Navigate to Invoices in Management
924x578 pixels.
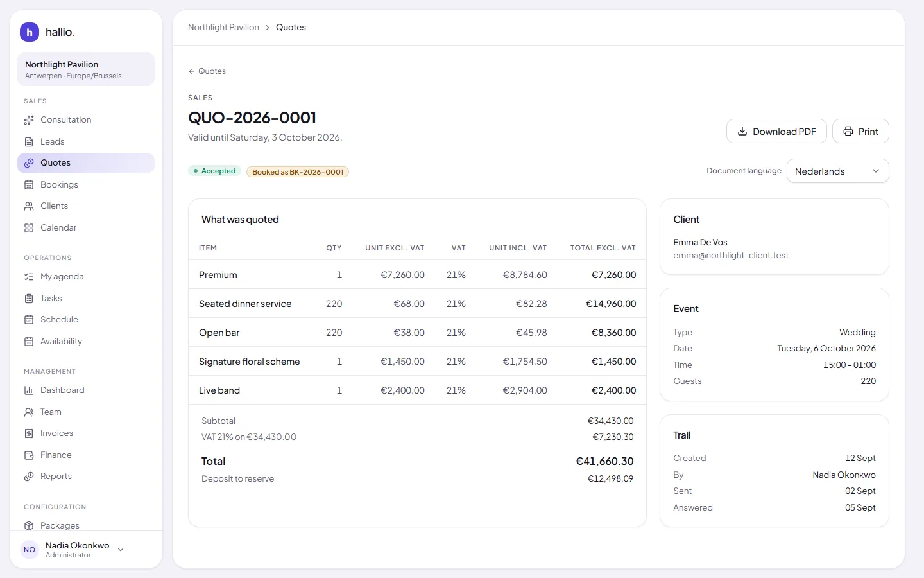[86, 433]
